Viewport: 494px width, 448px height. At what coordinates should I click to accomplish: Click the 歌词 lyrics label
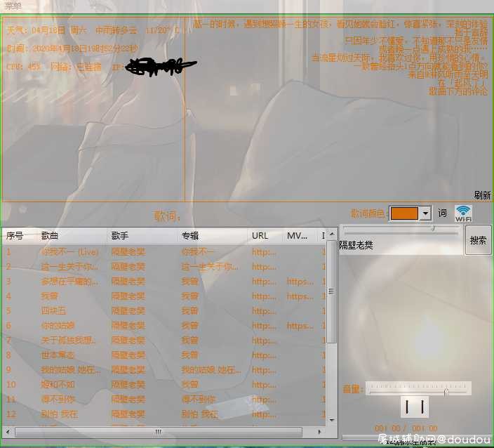[x=167, y=216]
